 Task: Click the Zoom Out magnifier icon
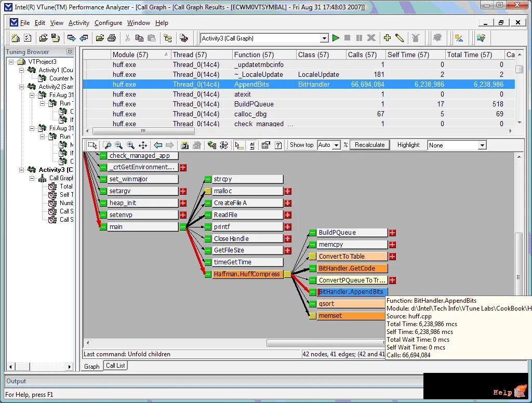coord(119,145)
